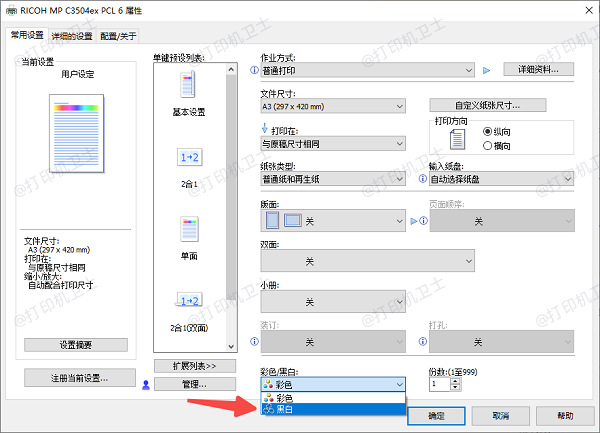
Task: Open the 文件尺寸 A3 dropdown
Action: click(x=333, y=106)
